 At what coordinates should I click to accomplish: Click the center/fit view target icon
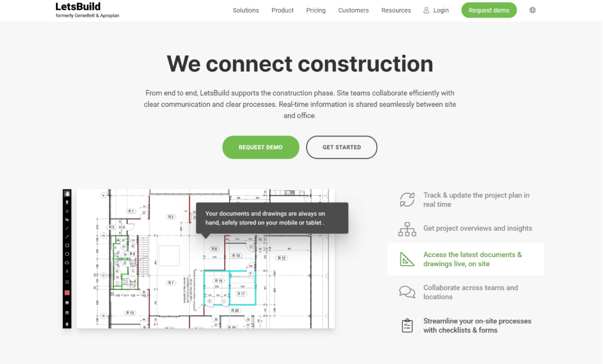67,282
